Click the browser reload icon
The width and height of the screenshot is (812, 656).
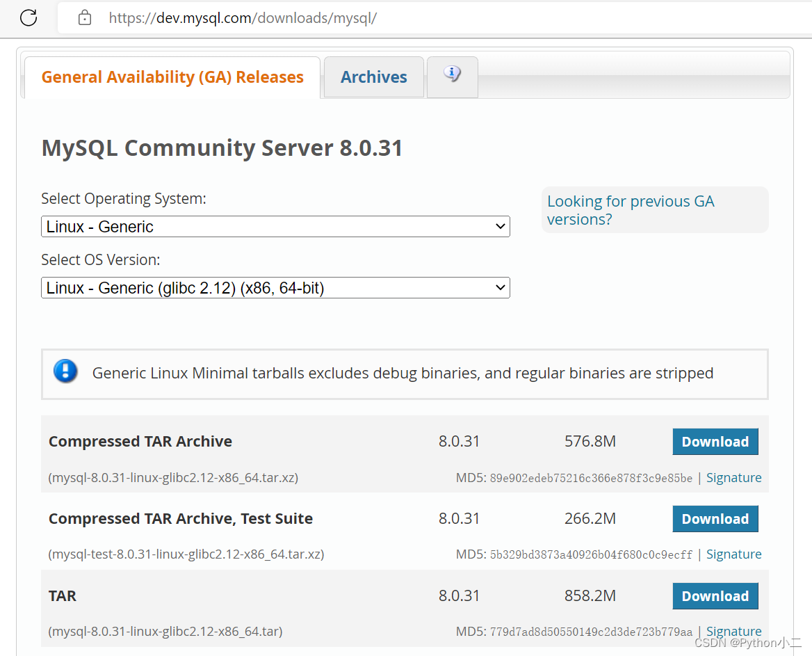coord(29,17)
